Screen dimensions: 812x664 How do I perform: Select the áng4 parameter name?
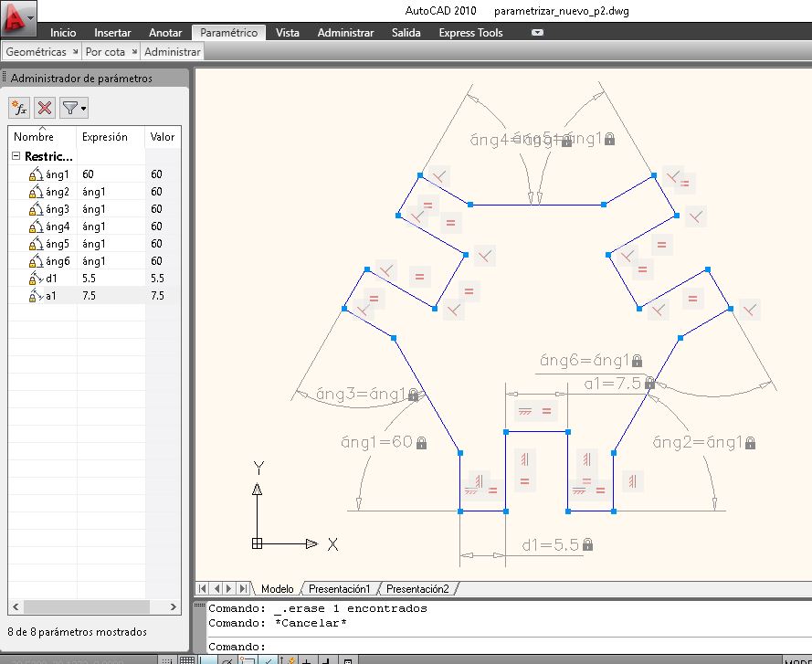pyautogui.click(x=57, y=227)
